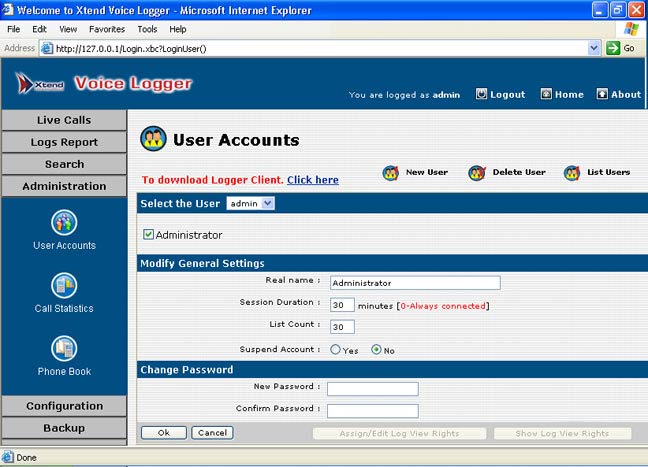Click the page icon in address bar
The width and height of the screenshot is (648, 467).
tap(47, 48)
